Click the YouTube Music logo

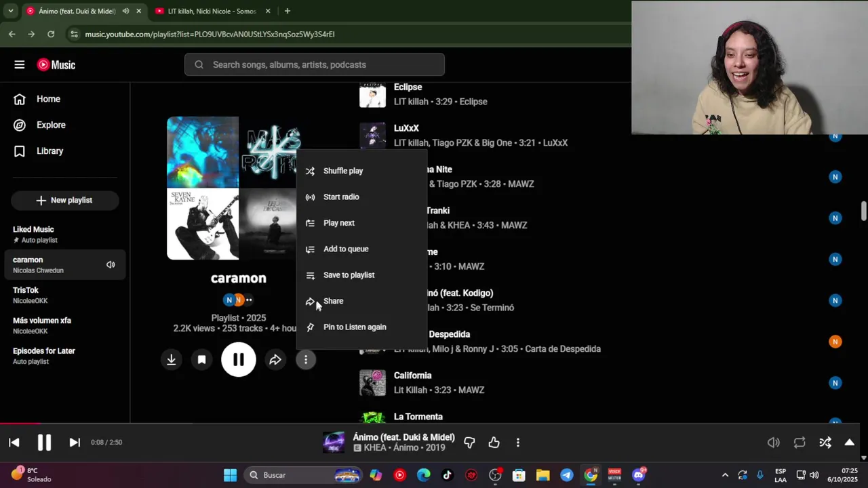[x=56, y=65]
